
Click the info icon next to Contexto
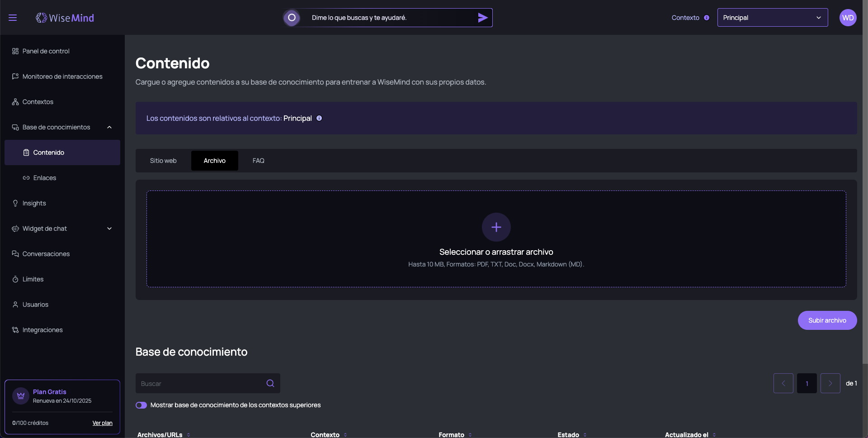tap(707, 18)
